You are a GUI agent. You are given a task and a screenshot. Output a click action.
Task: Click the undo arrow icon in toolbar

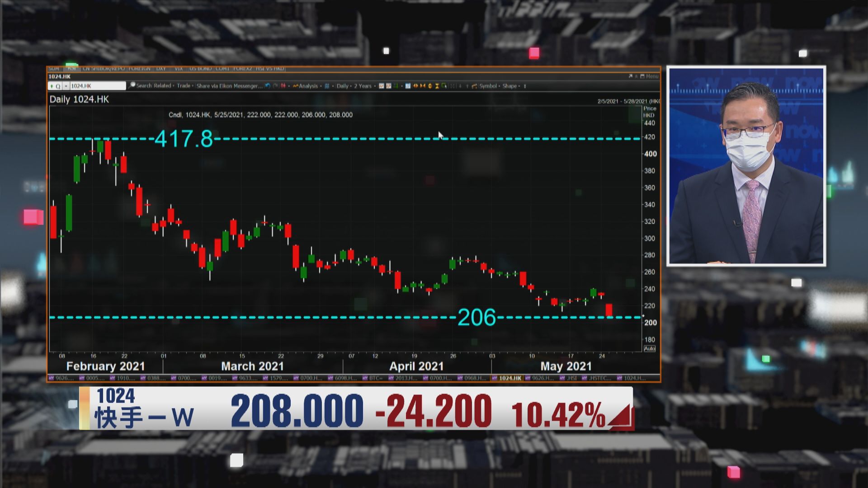pyautogui.click(x=268, y=86)
